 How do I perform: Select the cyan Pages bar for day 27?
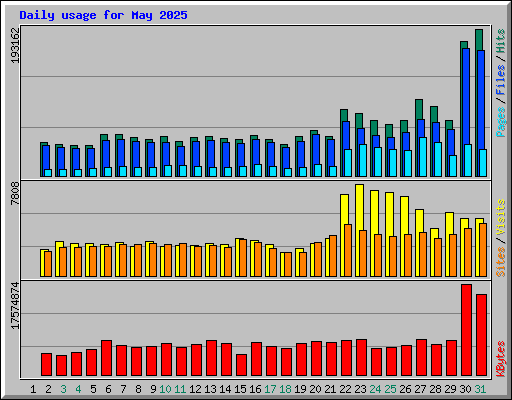pos(423,157)
